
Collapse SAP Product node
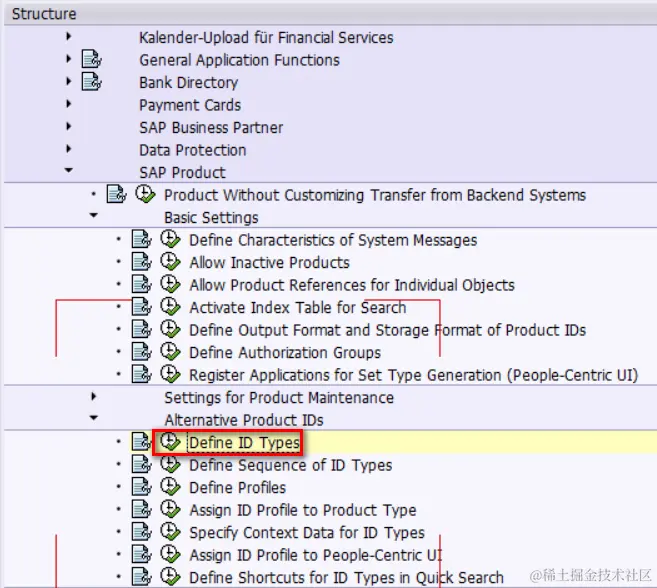pos(69,170)
